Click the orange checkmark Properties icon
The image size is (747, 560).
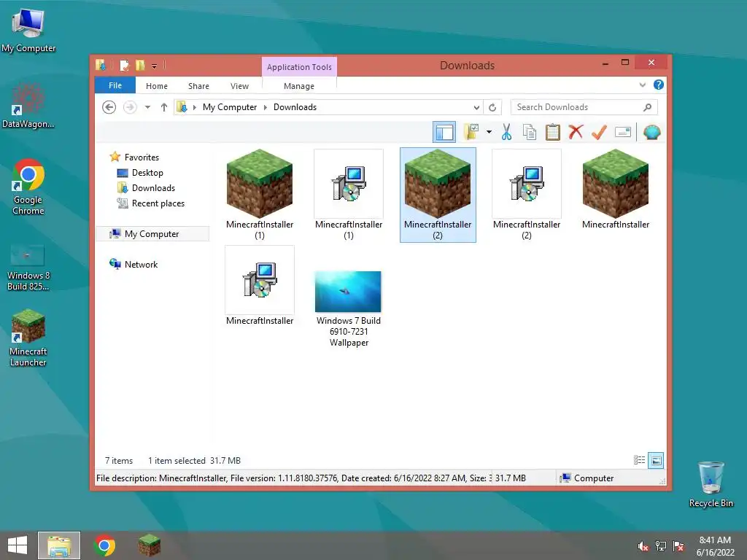coord(599,132)
